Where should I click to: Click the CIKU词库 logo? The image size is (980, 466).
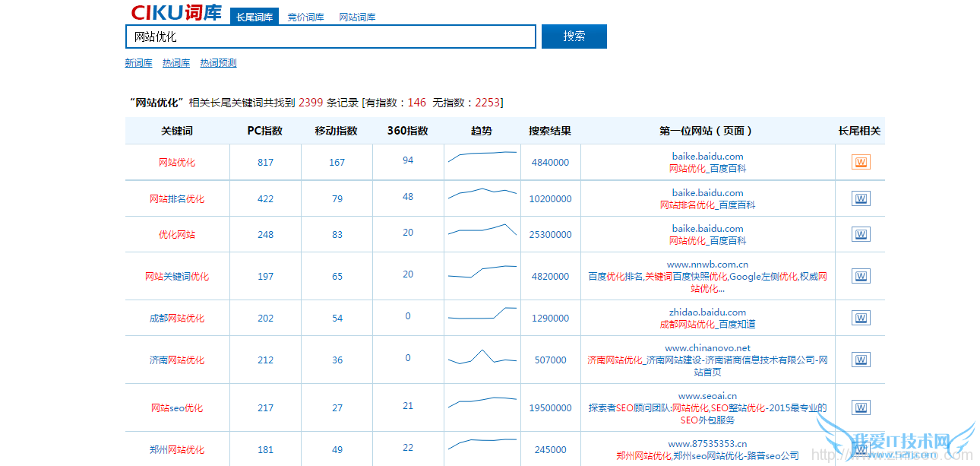point(176,12)
